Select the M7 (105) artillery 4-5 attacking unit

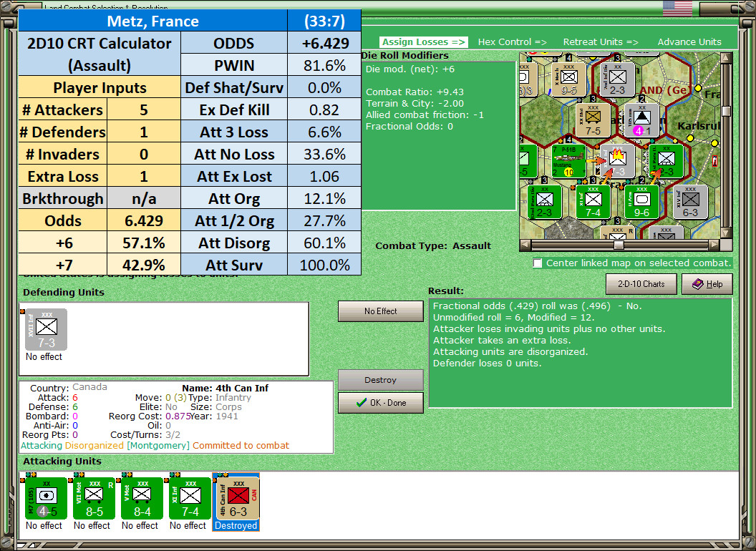[46, 498]
